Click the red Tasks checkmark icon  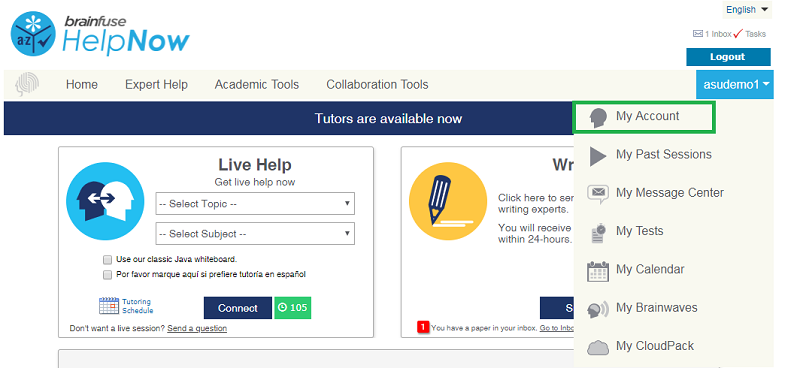[x=738, y=34]
